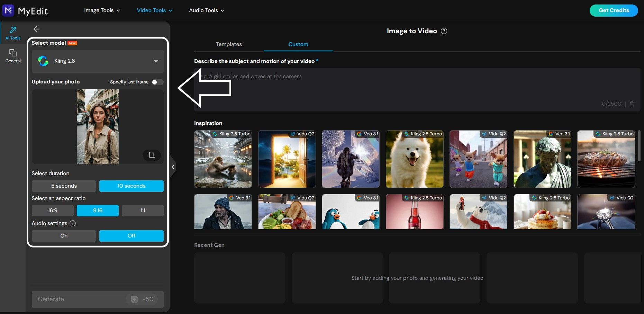Image resolution: width=644 pixels, height=314 pixels.
Task: Click the Generate button
Action: [98, 299]
